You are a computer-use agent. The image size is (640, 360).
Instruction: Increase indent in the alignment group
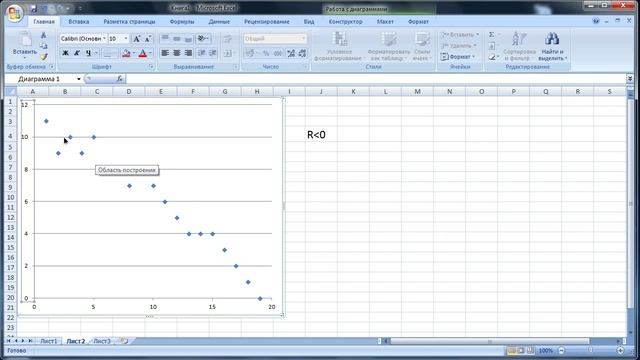(x=212, y=53)
